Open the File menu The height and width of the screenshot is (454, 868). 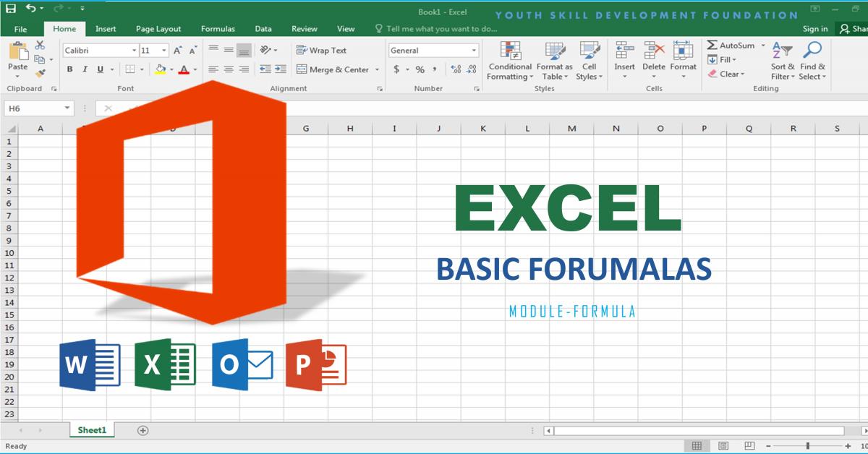[x=20, y=29]
